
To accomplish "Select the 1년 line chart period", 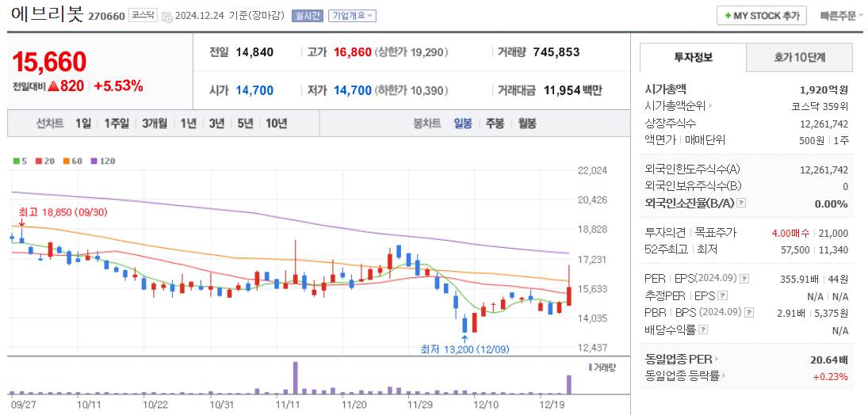I will (x=188, y=124).
